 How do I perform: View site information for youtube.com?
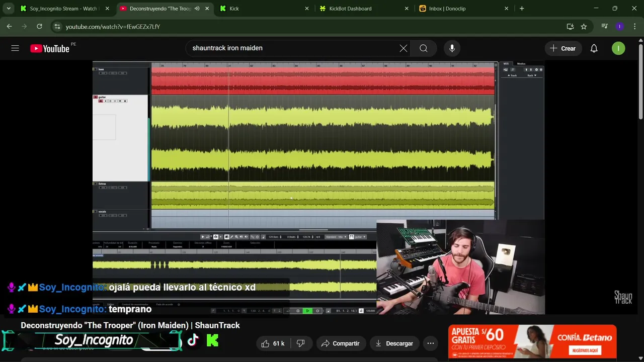pos(57,27)
